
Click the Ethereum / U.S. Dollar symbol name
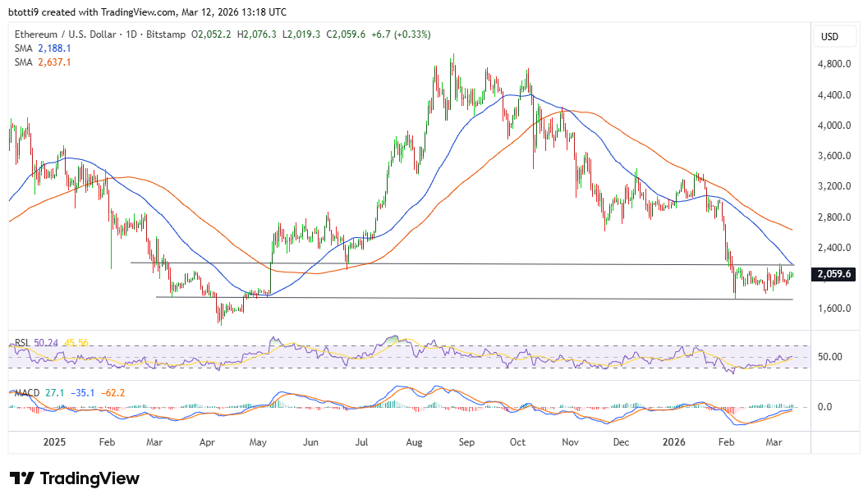(65, 34)
